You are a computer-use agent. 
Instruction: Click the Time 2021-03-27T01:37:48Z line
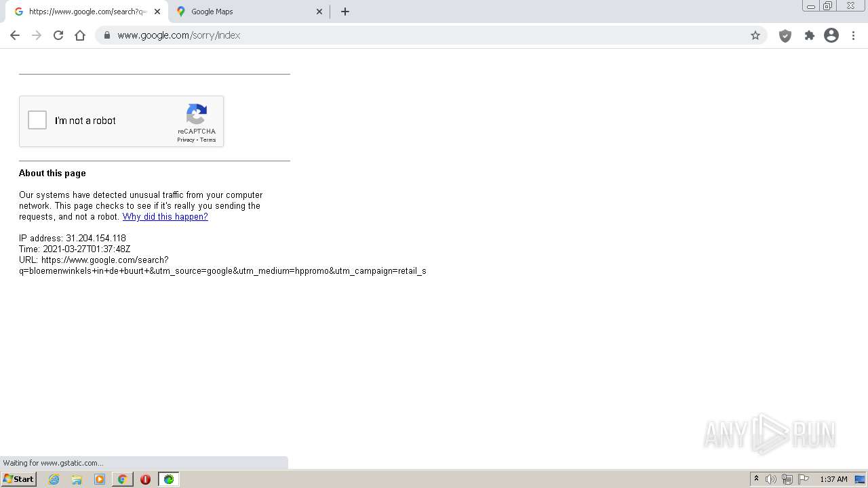(75, 249)
